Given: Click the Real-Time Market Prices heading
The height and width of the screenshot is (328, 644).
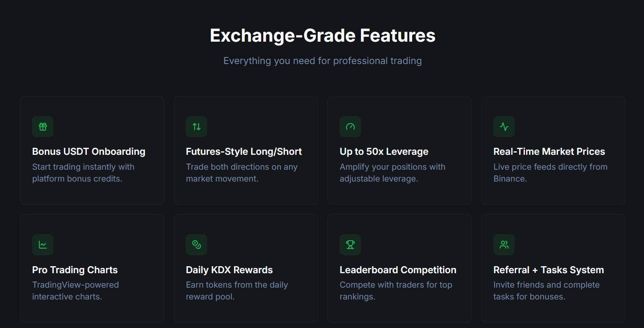Looking at the screenshot, I should (x=549, y=151).
